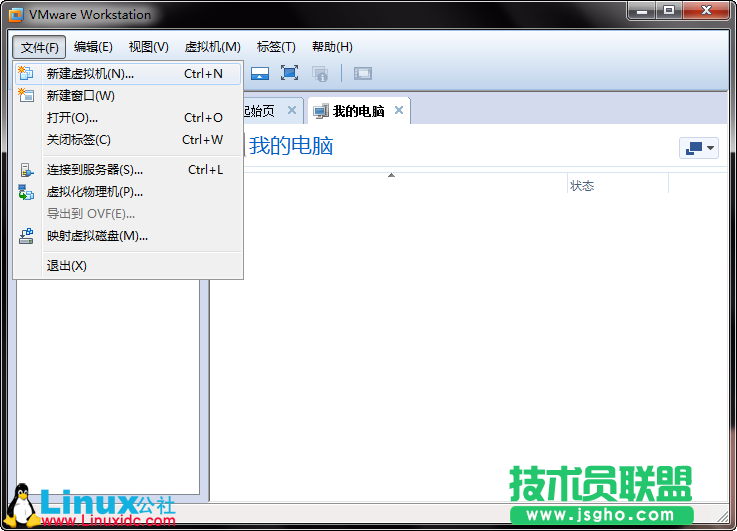This screenshot has width=737, height=531.
Task: Choose 打开(O)... from the File menu
Action: [73, 117]
